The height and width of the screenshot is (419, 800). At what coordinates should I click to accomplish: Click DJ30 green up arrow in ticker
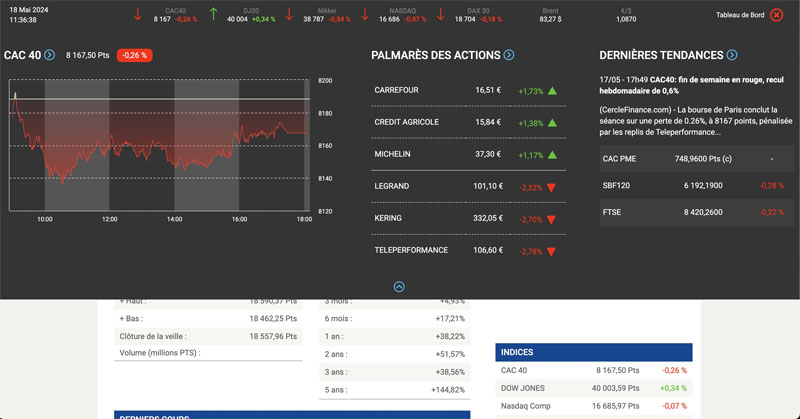[213, 14]
